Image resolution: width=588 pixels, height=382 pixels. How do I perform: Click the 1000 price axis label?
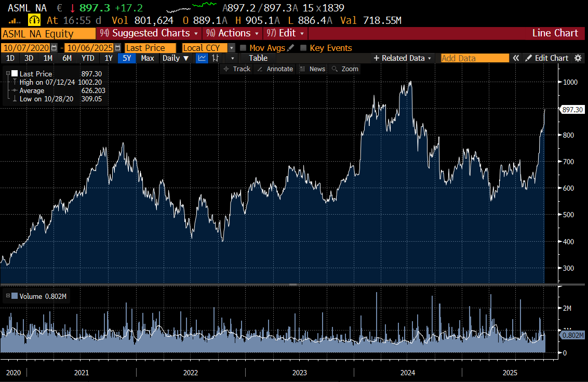pyautogui.click(x=570, y=82)
